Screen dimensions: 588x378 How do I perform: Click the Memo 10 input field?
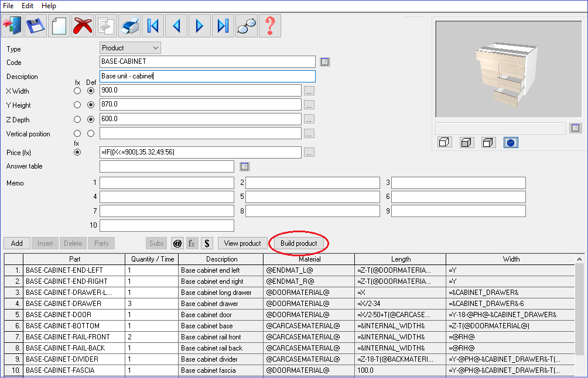coord(167,225)
